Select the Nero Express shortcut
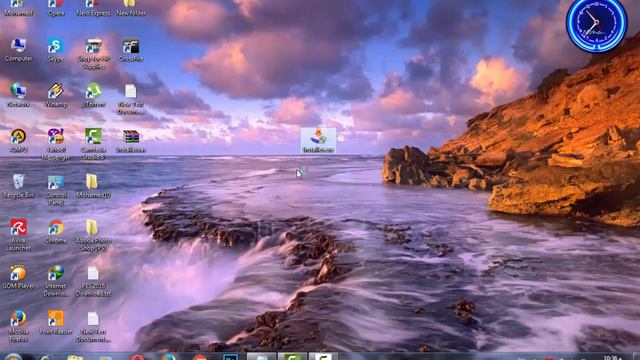Screen dimensions: 640x360 tap(93, 7)
